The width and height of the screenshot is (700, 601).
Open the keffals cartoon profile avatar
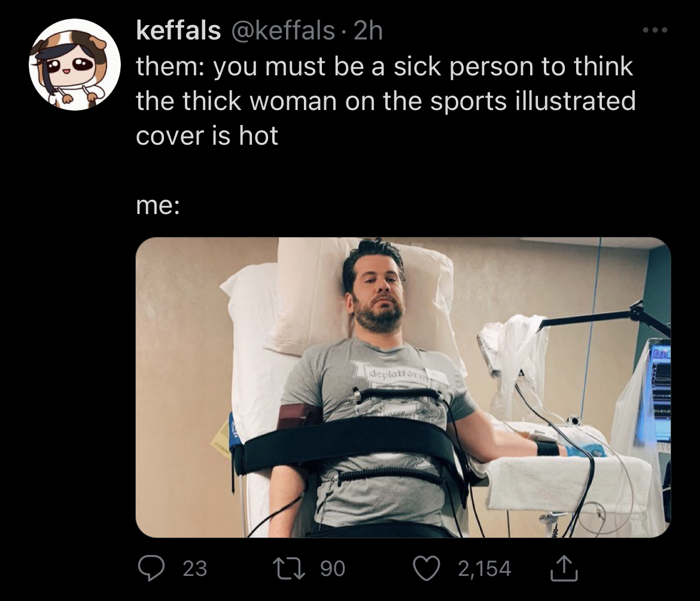click(75, 64)
